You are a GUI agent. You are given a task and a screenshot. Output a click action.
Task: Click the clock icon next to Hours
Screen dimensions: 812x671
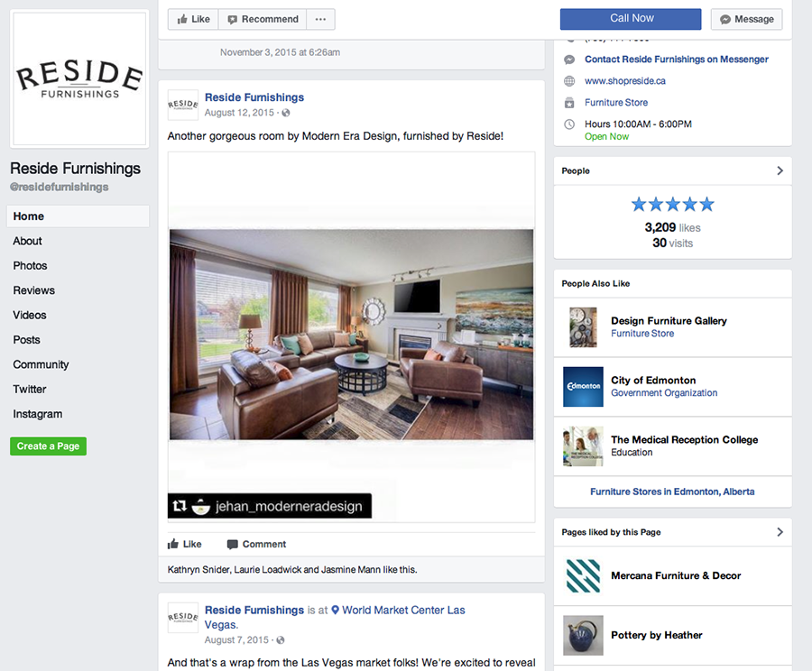pos(569,124)
